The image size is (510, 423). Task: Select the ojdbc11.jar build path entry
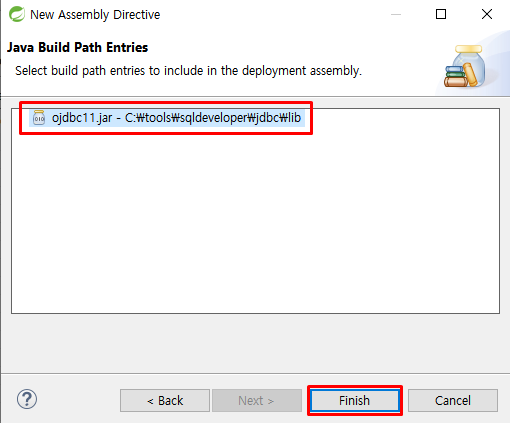tap(167, 118)
